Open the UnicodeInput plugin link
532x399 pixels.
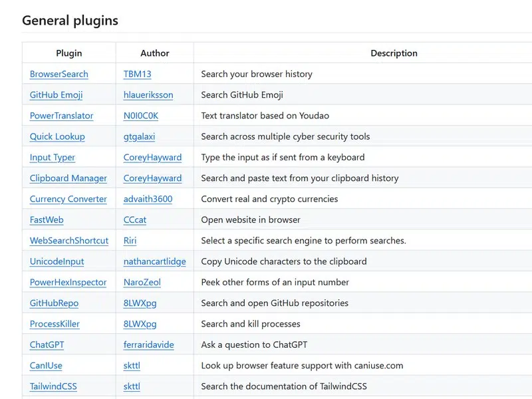pyautogui.click(x=57, y=261)
